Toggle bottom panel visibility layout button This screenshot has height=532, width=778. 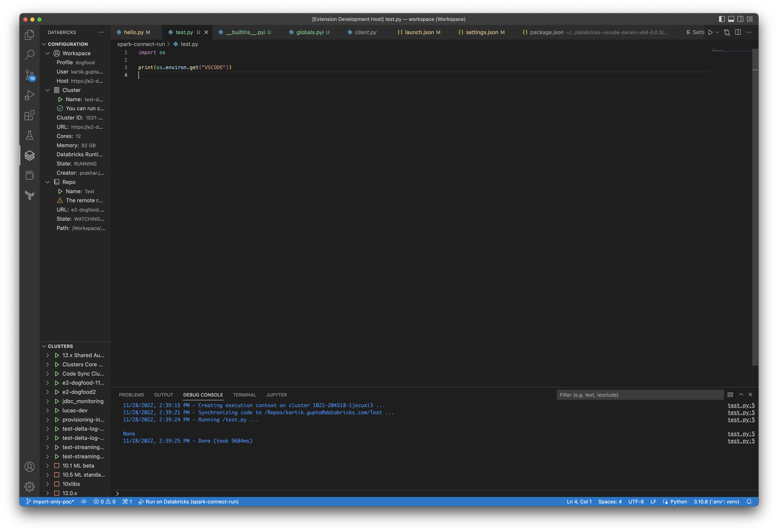coord(731,19)
